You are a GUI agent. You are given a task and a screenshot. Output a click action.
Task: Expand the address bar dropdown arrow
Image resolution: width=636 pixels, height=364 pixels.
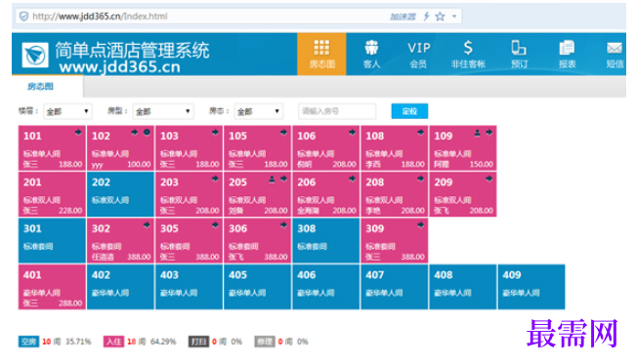[454, 17]
